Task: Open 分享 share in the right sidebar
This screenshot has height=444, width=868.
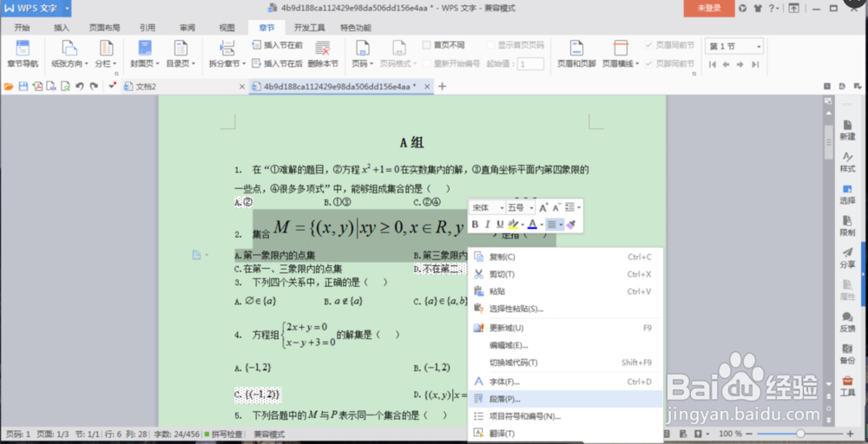Action: 847,258
